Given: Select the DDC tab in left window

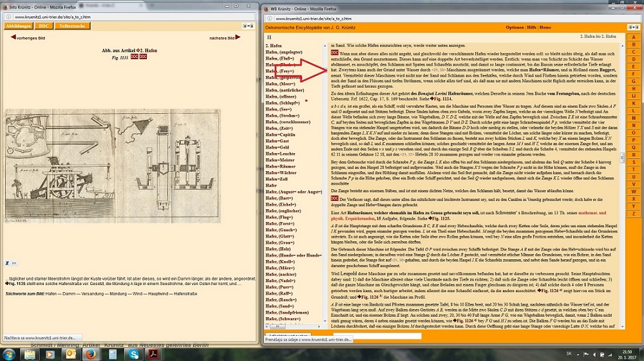Looking at the screenshot, I should click(x=44, y=26).
